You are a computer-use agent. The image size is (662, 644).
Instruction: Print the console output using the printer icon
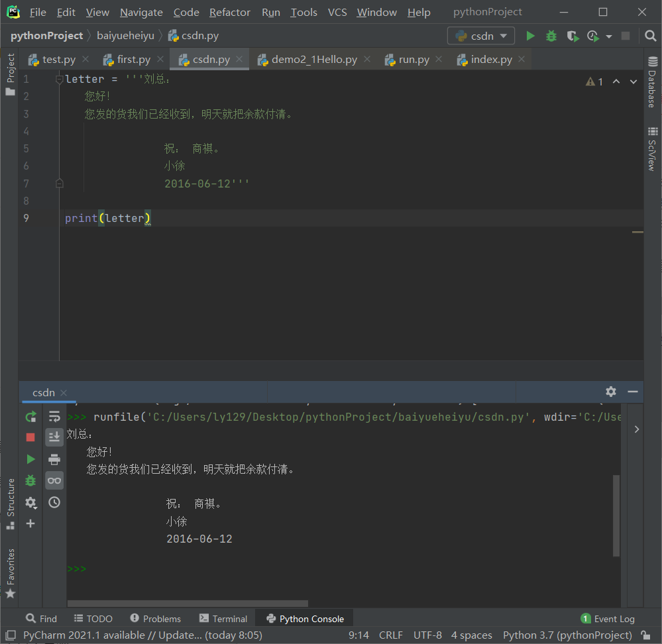click(54, 458)
